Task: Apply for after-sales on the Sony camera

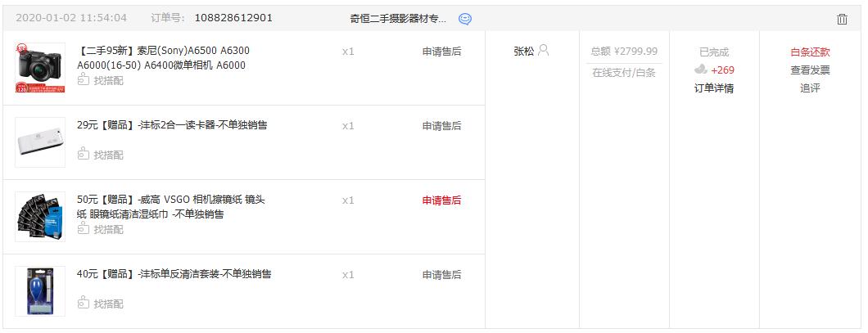Action: pyautogui.click(x=441, y=52)
